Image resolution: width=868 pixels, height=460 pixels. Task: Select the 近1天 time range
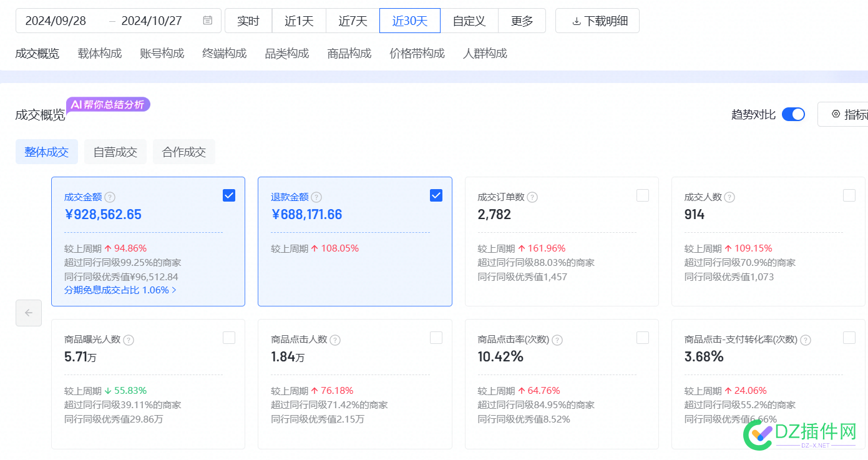(x=299, y=21)
